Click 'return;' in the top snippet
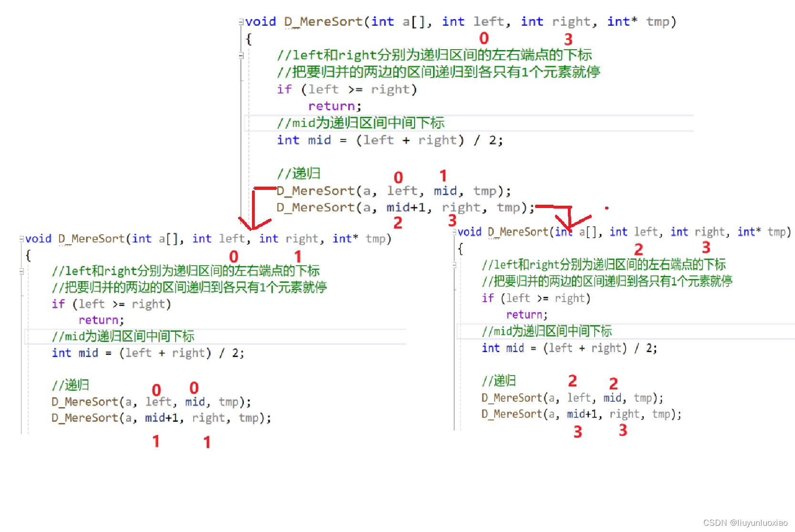Image resolution: width=795 pixels, height=532 pixels. 335,106
